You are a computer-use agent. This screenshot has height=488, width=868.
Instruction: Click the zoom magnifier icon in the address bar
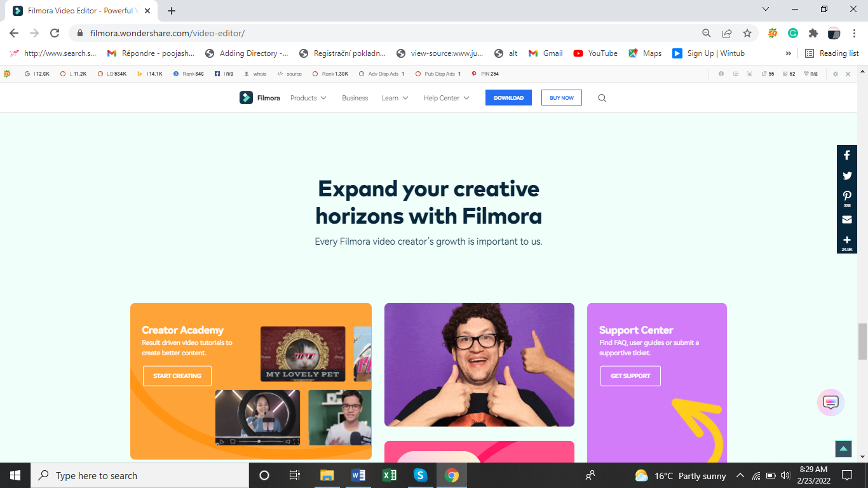click(x=707, y=33)
